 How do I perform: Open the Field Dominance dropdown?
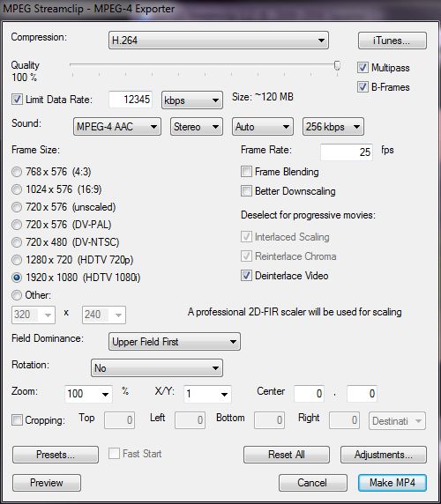point(175,341)
